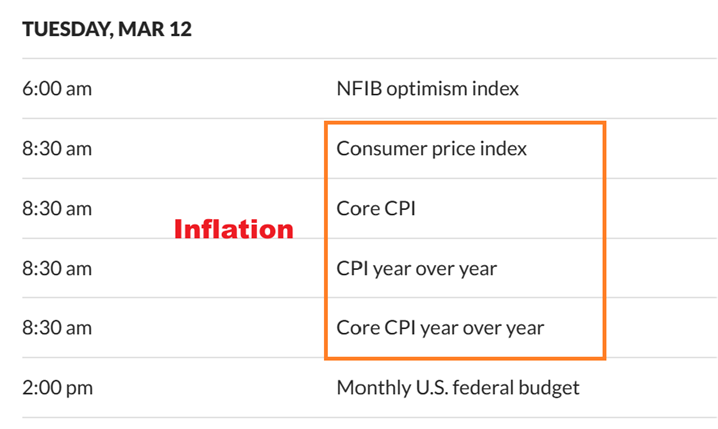This screenshot has height=429, width=718.
Task: Click the 6:00 am time cell
Action: pos(57,88)
